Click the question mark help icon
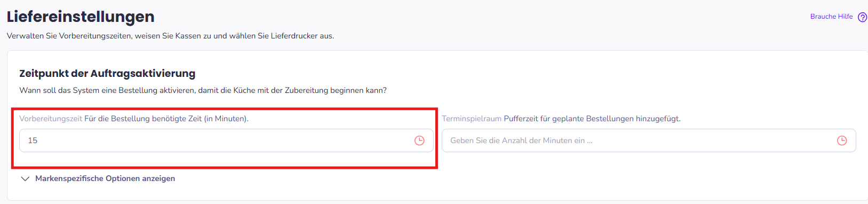The width and height of the screenshot is (868, 204). (862, 17)
